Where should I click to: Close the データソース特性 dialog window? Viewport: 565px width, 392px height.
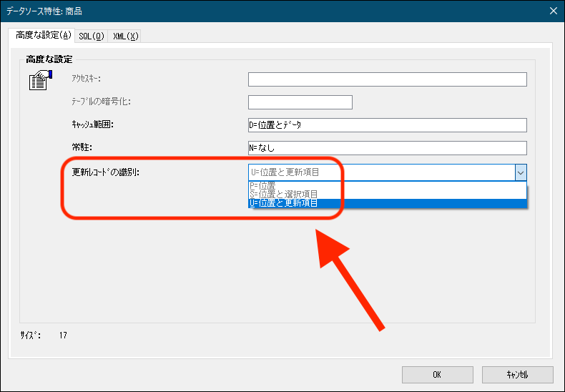point(552,11)
